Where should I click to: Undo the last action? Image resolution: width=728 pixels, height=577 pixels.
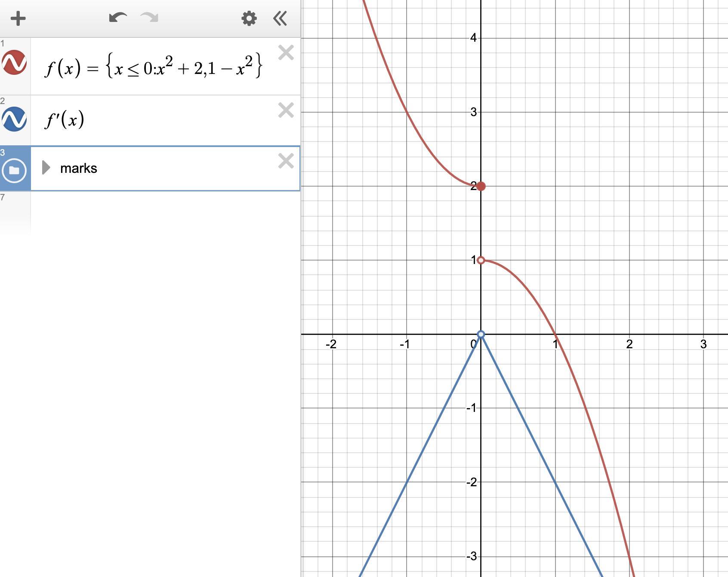118,18
